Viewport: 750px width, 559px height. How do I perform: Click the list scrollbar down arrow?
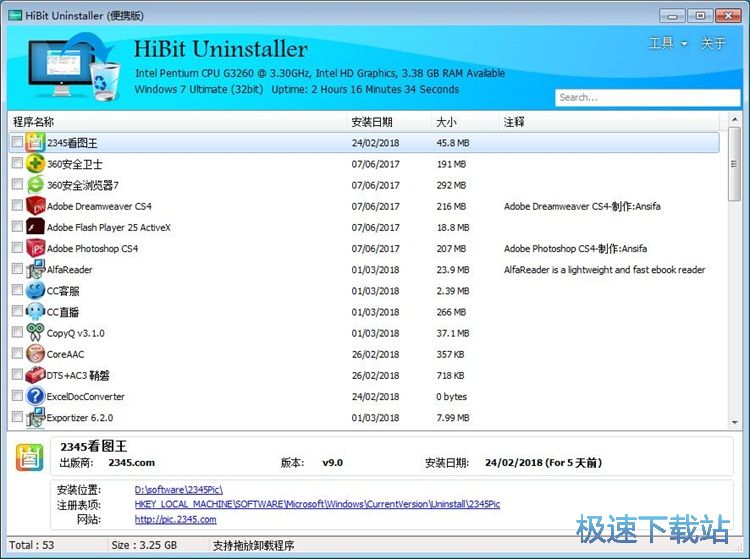(735, 422)
